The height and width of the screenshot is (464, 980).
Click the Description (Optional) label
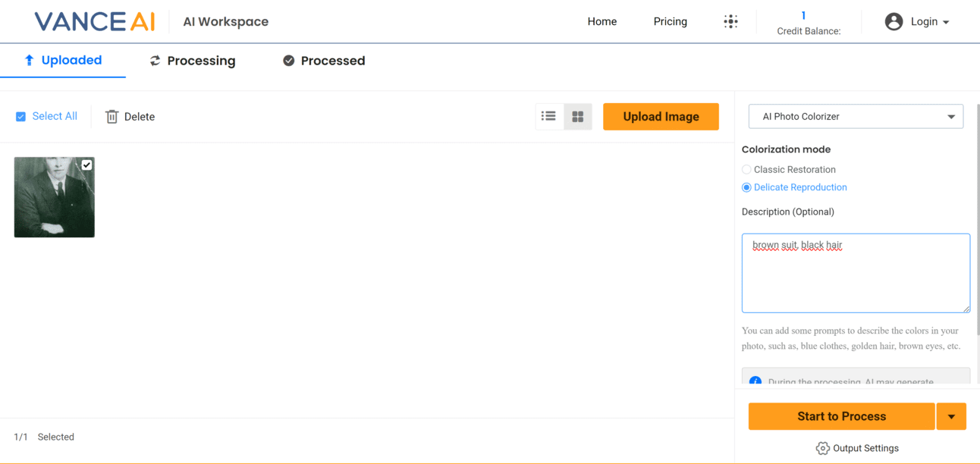(788, 212)
